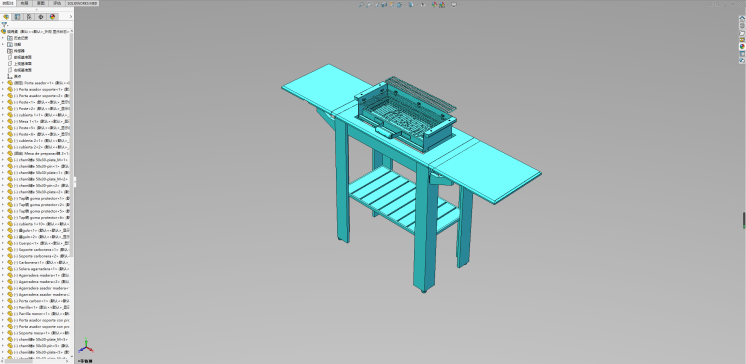Open Custom Properties icon in task pane
This screenshot has height=364, width=746.
point(742,54)
